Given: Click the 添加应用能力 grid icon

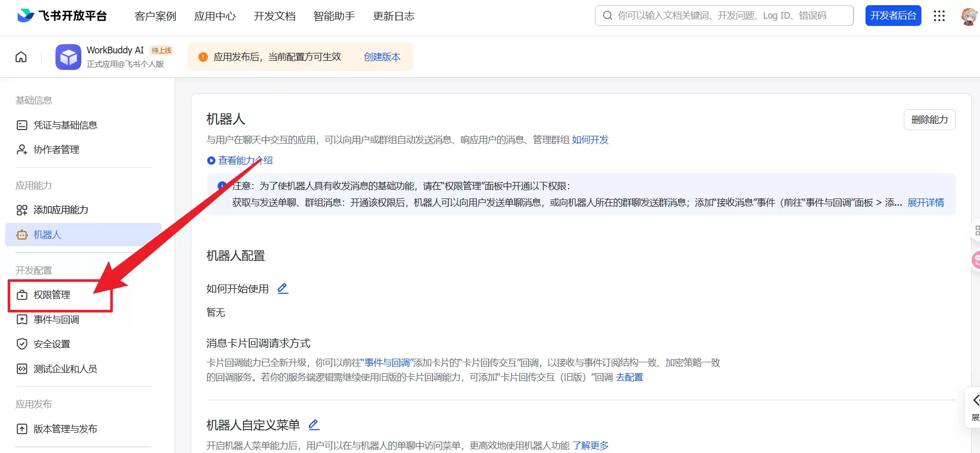Looking at the screenshot, I should click(x=22, y=210).
